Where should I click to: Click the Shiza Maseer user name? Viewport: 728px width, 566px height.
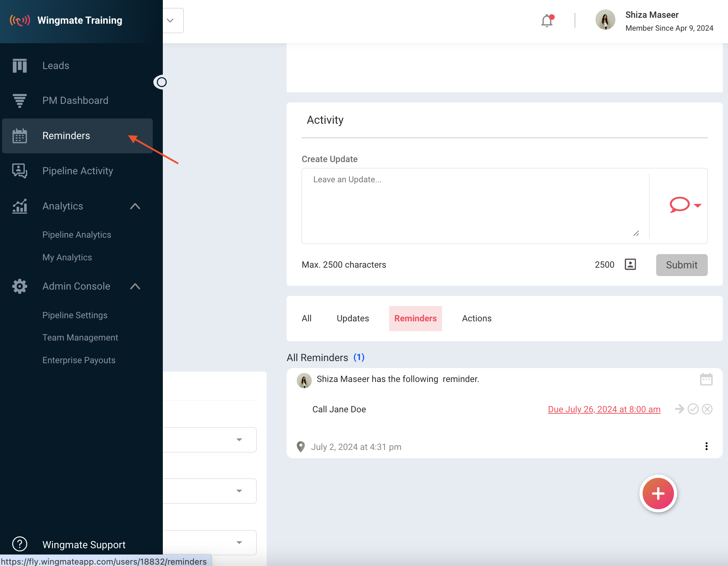652,15
